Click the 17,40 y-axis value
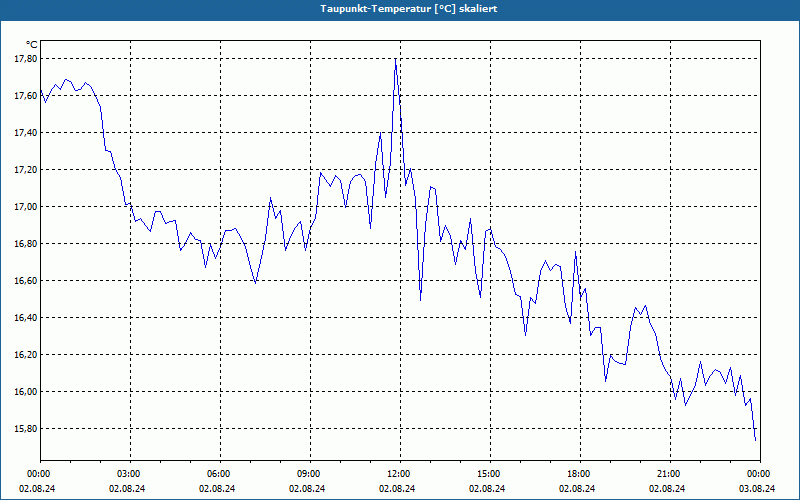This screenshot has height=500, width=800. 27,133
